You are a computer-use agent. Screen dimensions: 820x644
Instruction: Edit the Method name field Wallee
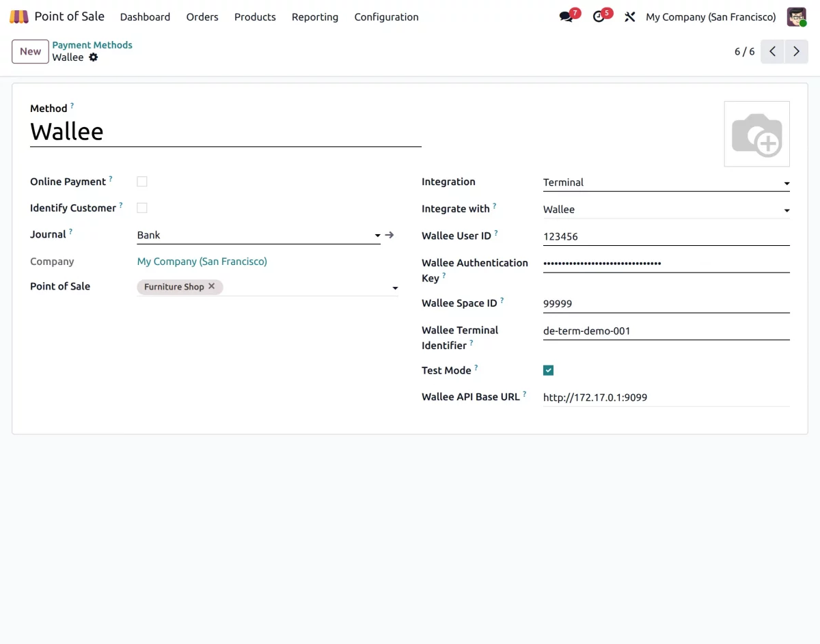pos(225,131)
